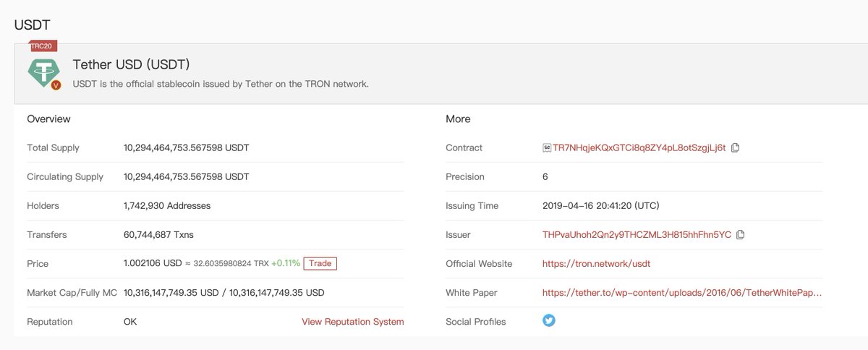The width and height of the screenshot is (868, 350).
Task: Click the smart contract icon before TR7NHqje address
Action: [547, 148]
